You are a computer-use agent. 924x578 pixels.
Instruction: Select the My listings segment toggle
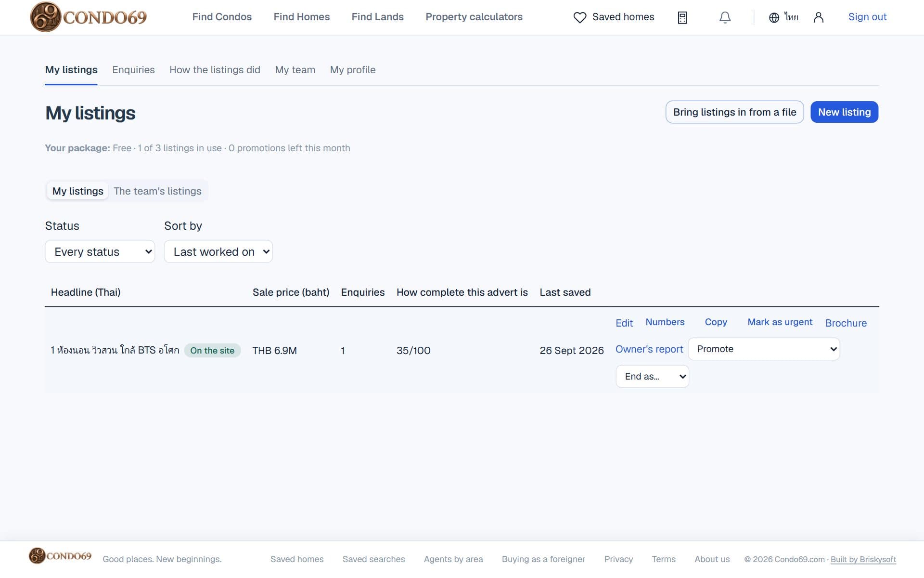tap(78, 191)
